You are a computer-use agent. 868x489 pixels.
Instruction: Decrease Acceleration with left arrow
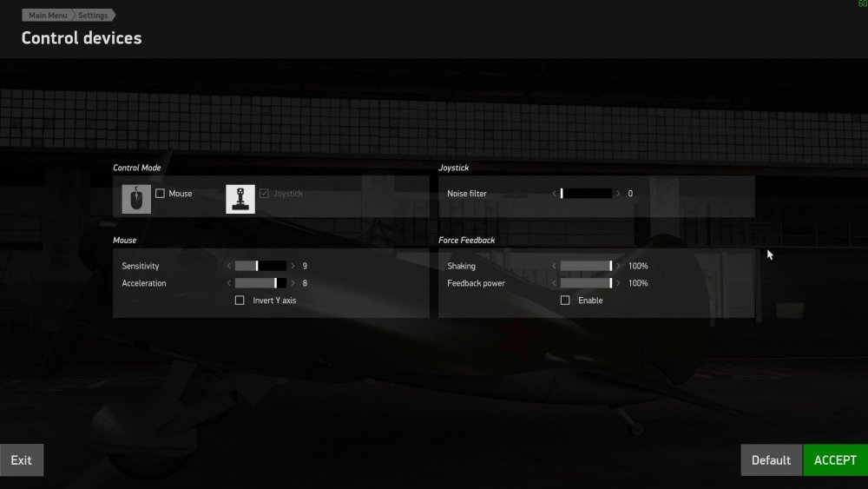(228, 283)
